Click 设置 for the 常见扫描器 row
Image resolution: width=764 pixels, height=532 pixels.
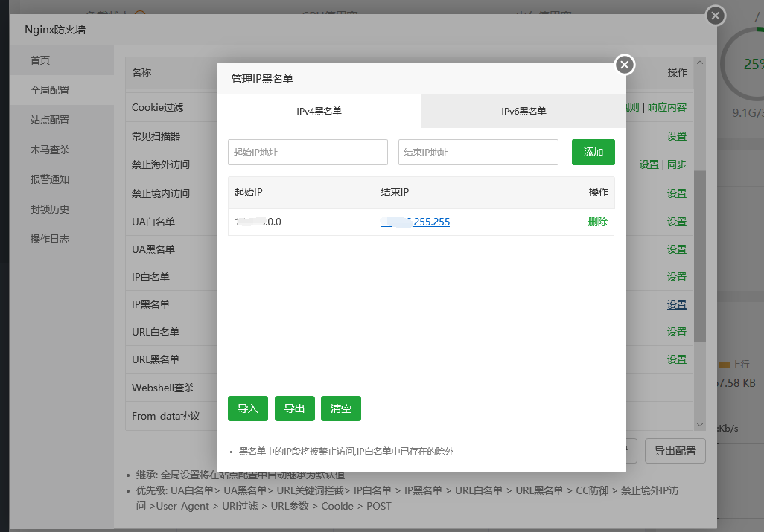[676, 136]
